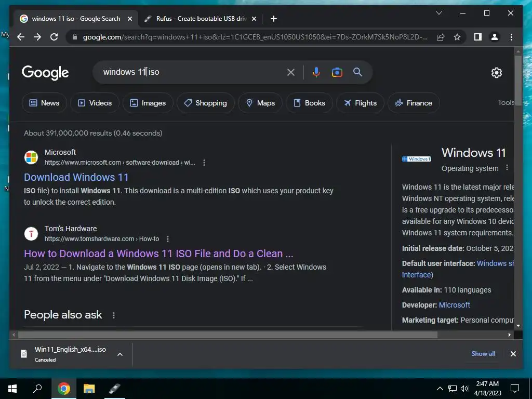Open the browser side panel

(478, 37)
